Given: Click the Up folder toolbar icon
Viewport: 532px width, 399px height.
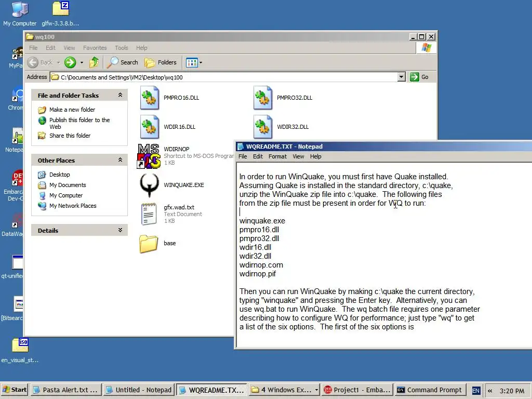Looking at the screenshot, I should point(94,62).
